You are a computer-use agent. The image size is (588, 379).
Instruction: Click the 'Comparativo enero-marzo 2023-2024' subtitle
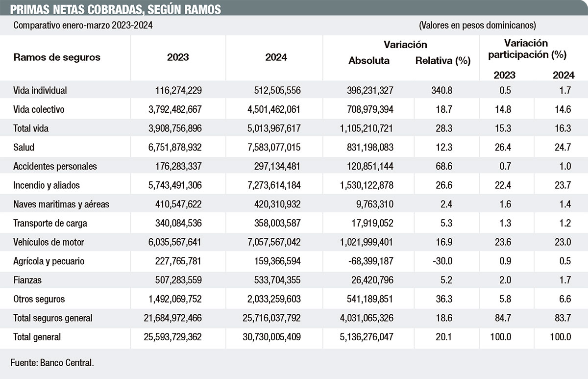(x=83, y=25)
